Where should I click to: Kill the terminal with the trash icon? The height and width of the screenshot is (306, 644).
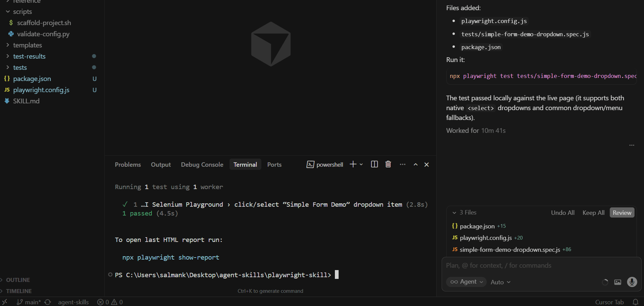click(388, 164)
